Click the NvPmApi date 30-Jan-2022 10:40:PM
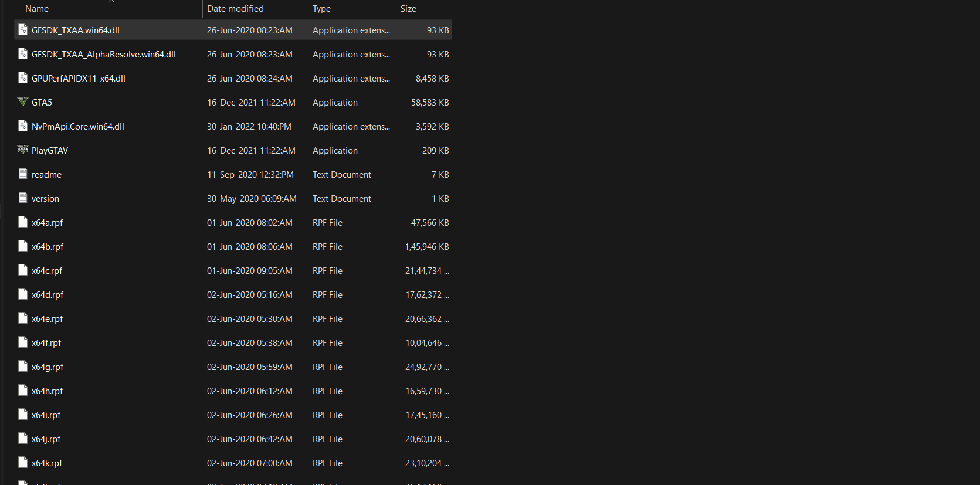The height and width of the screenshot is (485, 980). coord(249,127)
